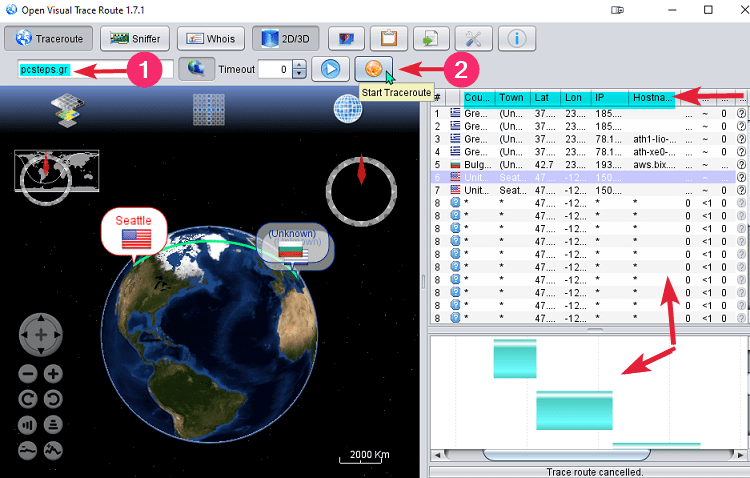750x478 pixels.
Task: Select the Bulg... country cell
Action: pyautogui.click(x=477, y=164)
